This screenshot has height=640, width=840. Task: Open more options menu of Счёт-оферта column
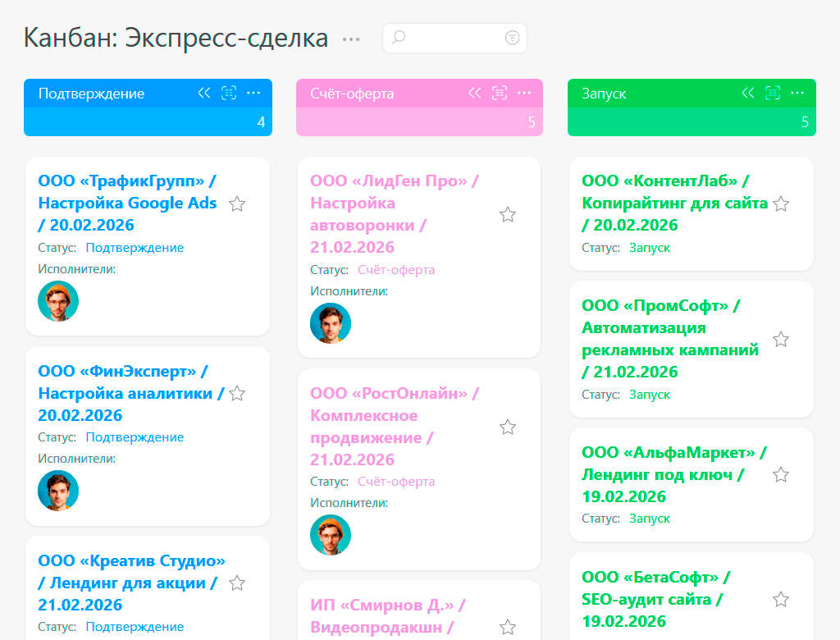point(524,94)
